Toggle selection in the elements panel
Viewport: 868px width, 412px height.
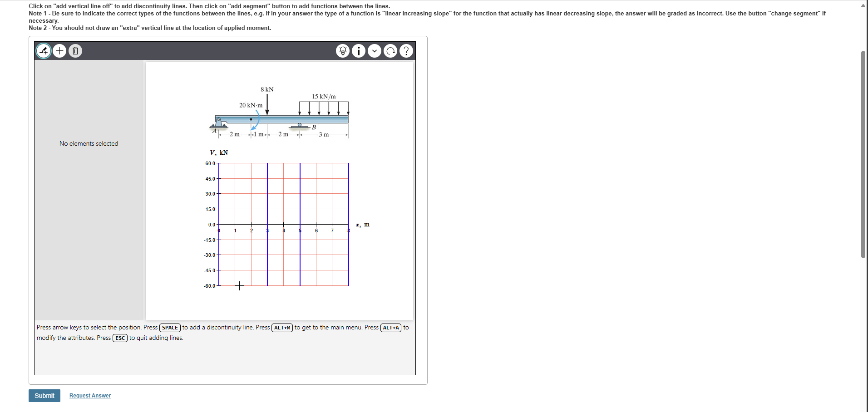point(89,143)
